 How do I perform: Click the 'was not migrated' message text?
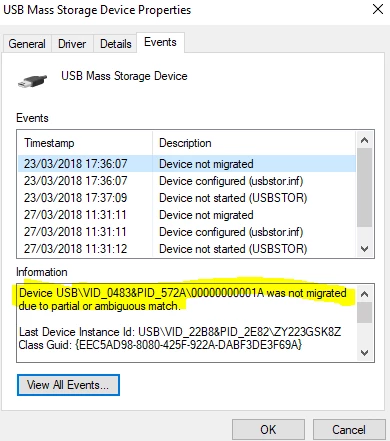pos(183,299)
